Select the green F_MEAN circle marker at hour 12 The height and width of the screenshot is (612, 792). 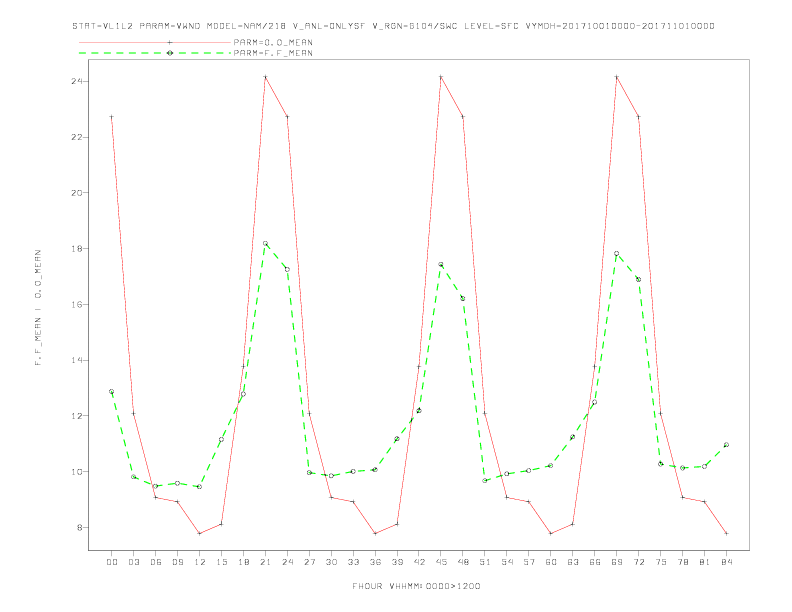tap(200, 487)
